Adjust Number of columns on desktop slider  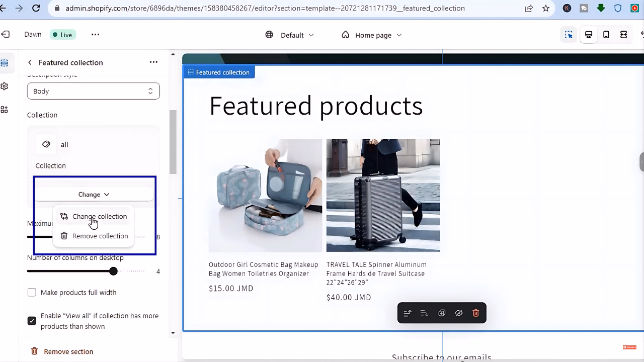[x=114, y=271]
